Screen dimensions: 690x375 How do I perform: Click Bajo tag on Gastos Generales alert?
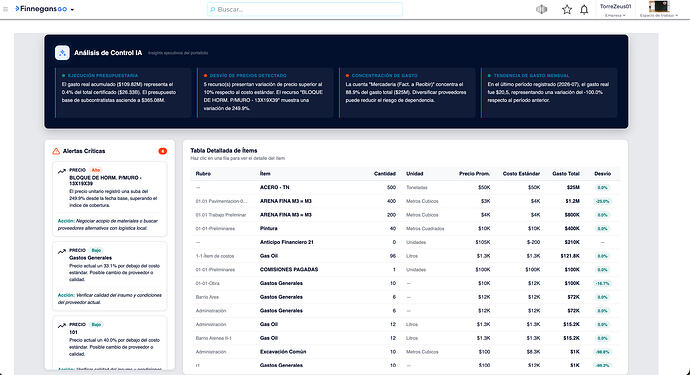[96, 250]
